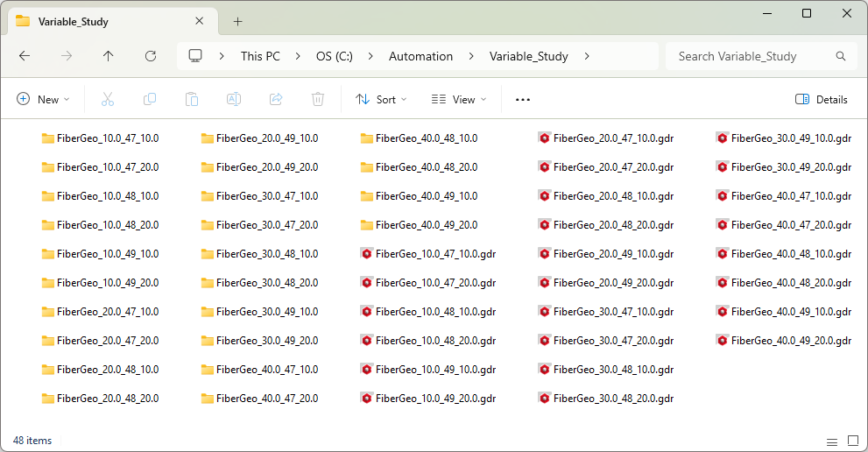Select folder FiberGeo_10.0_48_20.0
Screen dimensions: 868x452
100,225
